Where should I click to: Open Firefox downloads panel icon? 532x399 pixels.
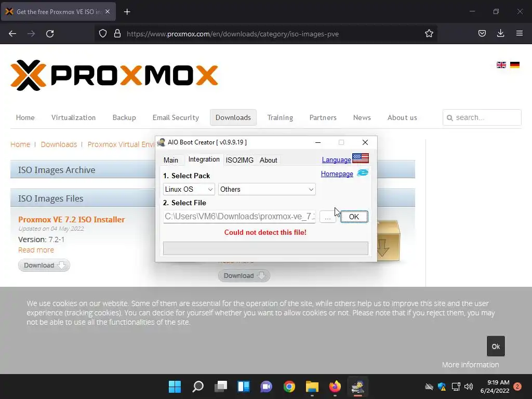500,33
